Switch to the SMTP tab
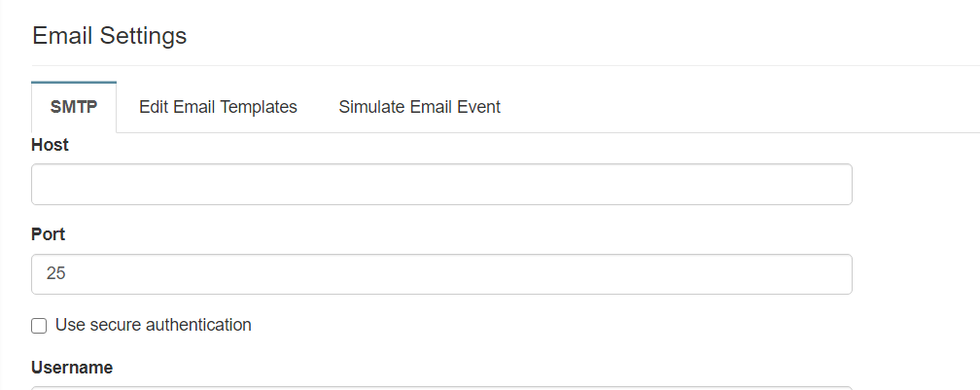 74,107
